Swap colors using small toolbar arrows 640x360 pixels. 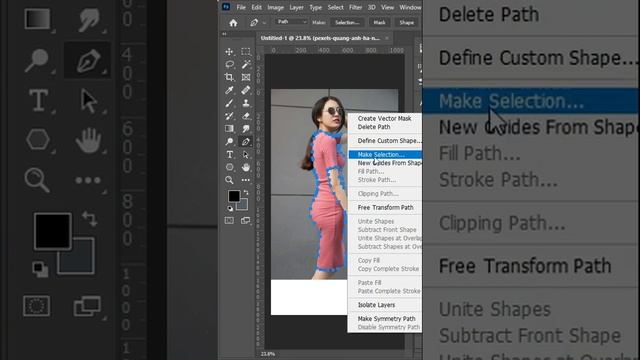tap(246, 193)
